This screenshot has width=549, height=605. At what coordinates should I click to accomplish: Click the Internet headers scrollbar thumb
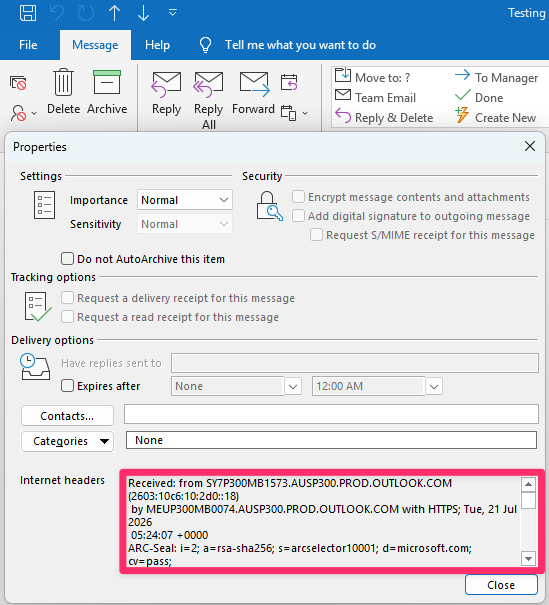pos(528,500)
